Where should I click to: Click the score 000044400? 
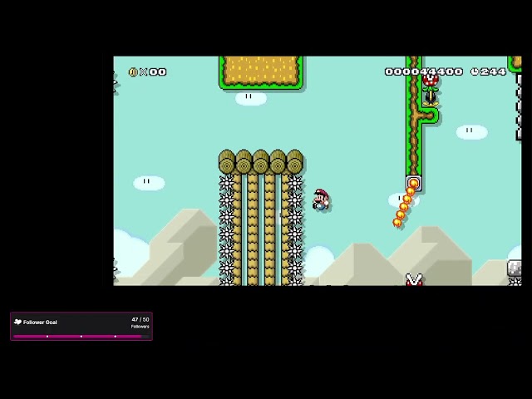tap(424, 71)
